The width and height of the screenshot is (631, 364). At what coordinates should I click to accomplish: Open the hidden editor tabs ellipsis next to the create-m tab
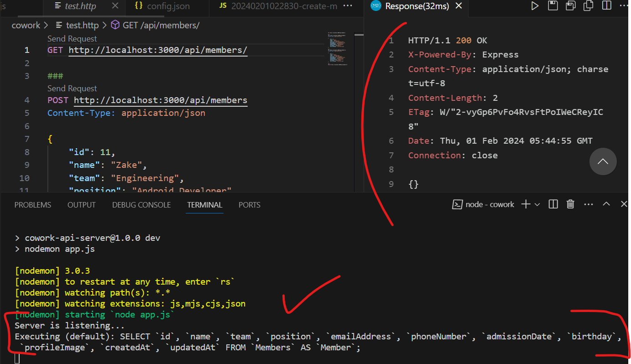click(348, 6)
